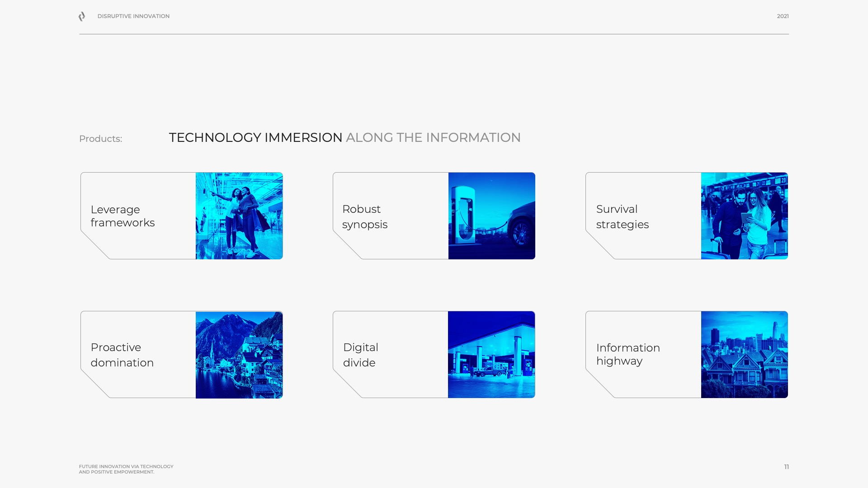Select the Products: label
Screen dimensions: 868x488
click(x=100, y=139)
